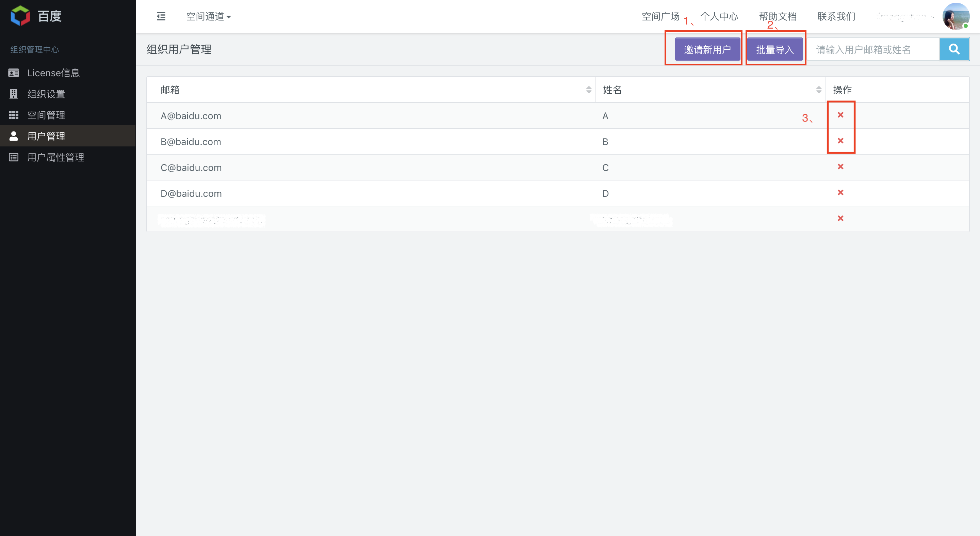This screenshot has height=536, width=980.
Task: Delete user A@baidu.com with red X
Action: 840,115
